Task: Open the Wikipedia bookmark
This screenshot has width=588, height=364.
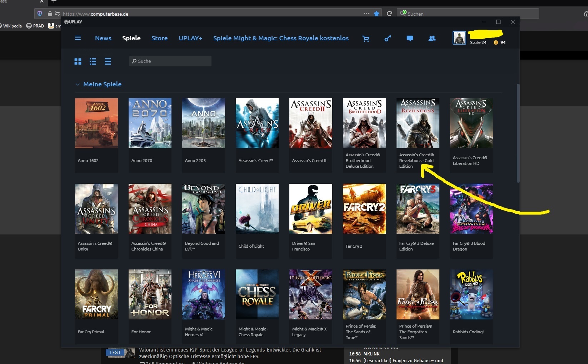Action: (11, 26)
